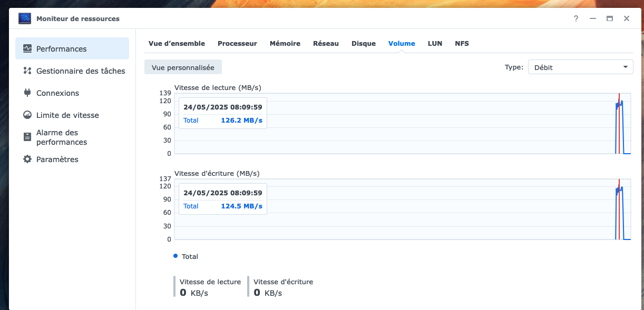Go to the LUN tab
Viewport: 644px width, 310px height.
pos(435,44)
